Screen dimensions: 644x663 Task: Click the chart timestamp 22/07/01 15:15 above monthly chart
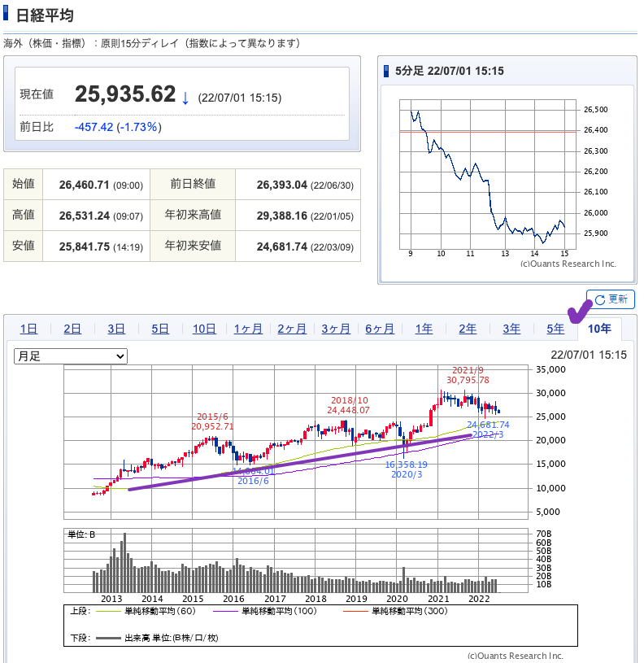(589, 355)
